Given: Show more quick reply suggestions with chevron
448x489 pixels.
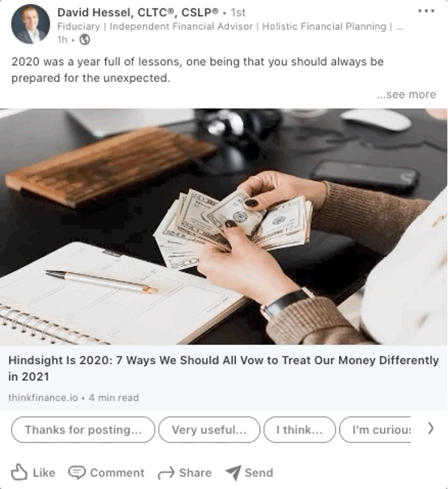Looking at the screenshot, I should click(430, 429).
